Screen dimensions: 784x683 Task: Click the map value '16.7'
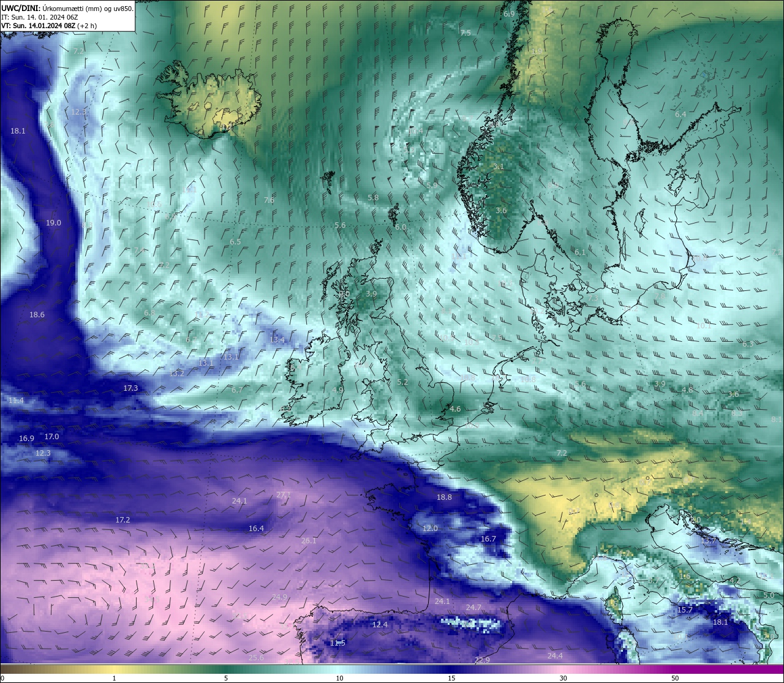488,538
